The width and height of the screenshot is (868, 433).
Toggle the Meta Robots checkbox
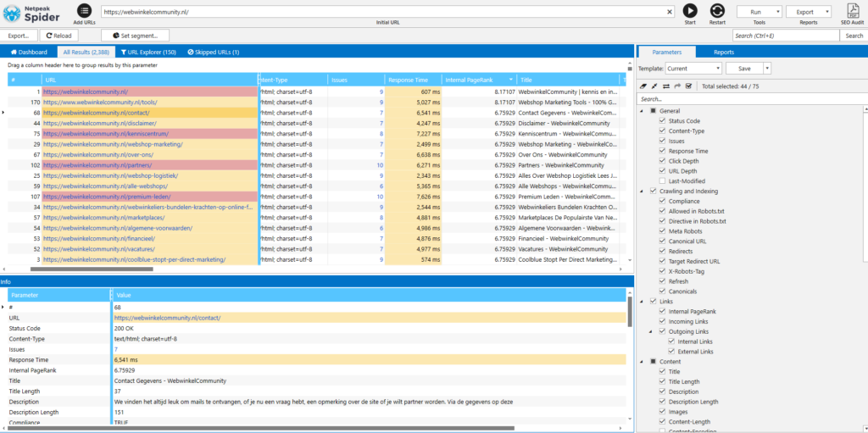point(662,232)
